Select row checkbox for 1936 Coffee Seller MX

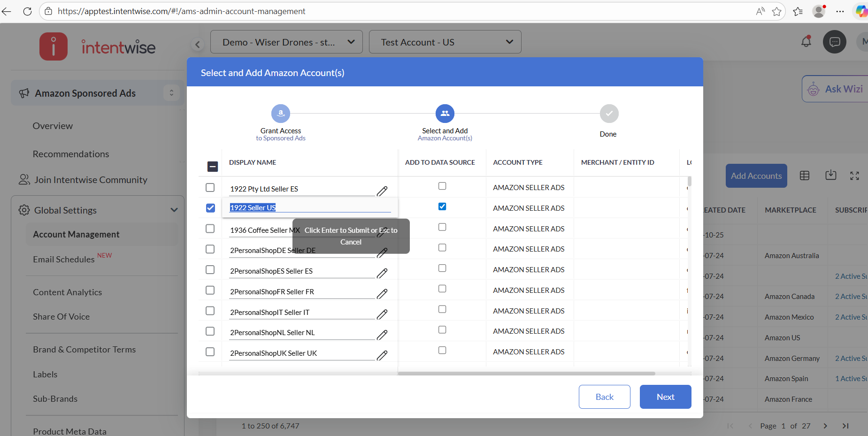[210, 229]
